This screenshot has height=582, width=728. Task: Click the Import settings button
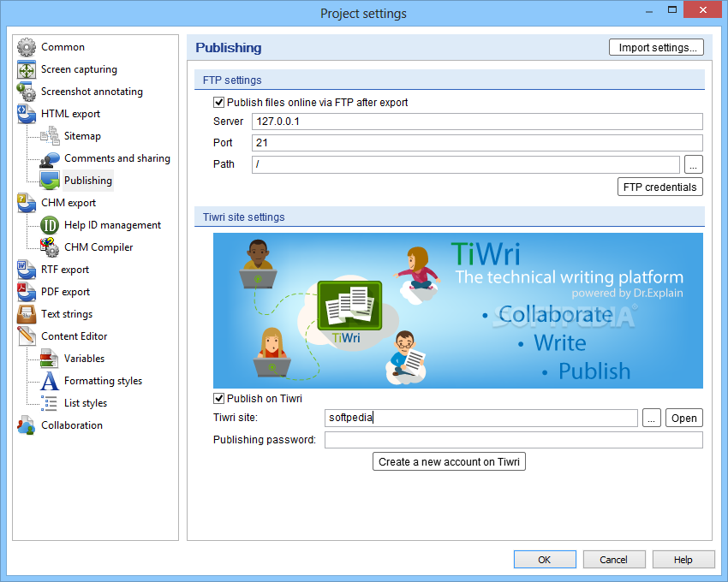tap(657, 47)
